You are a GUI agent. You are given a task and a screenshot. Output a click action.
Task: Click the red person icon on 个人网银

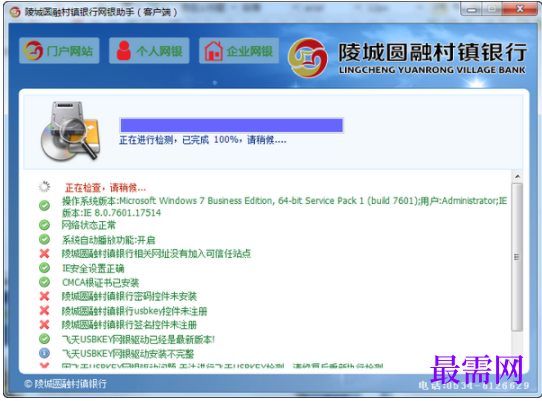pos(123,50)
